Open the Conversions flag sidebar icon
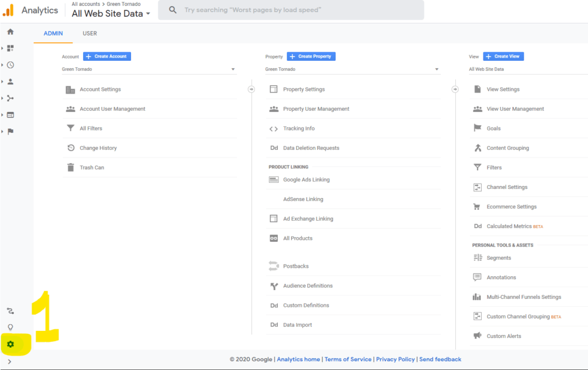This screenshot has width=588, height=370. click(x=10, y=132)
